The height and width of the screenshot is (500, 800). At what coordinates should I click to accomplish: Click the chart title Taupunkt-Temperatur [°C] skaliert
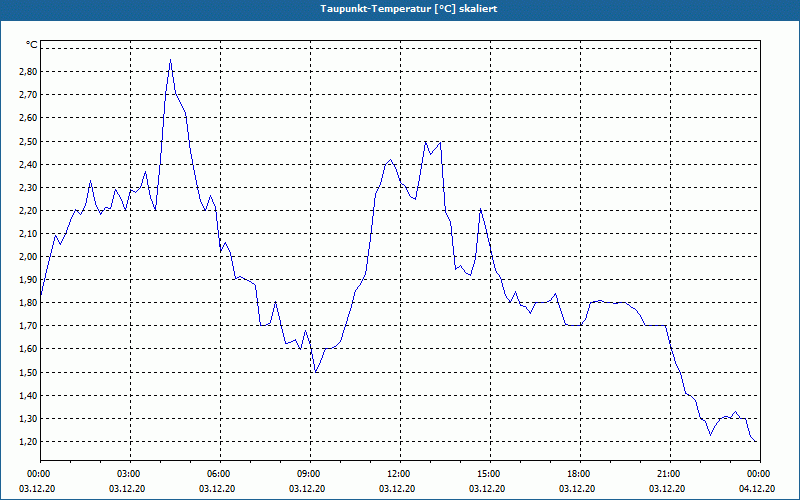pyautogui.click(x=409, y=9)
